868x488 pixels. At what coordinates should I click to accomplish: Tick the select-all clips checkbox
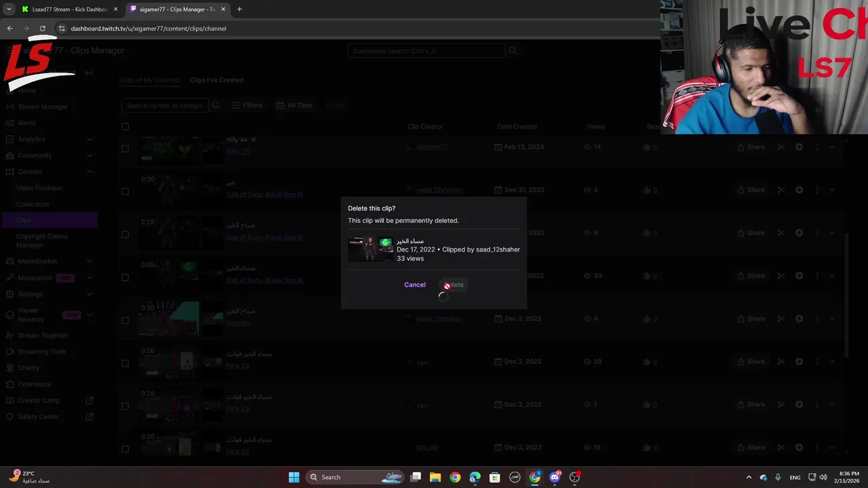[125, 127]
